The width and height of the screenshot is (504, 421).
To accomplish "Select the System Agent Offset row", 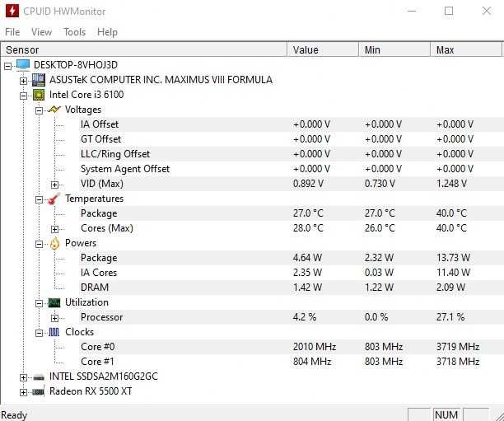I will point(292,169).
